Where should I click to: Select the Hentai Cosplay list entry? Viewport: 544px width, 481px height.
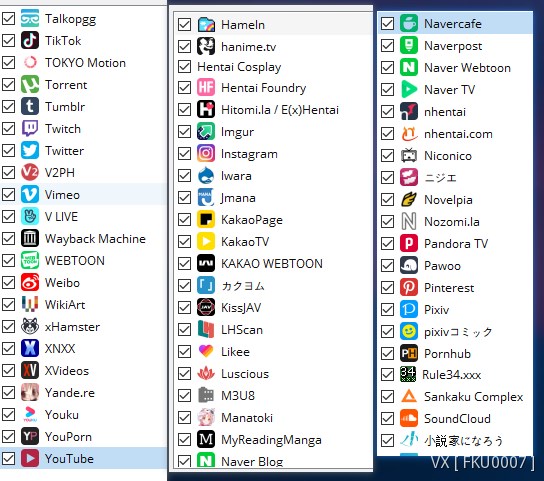(273, 67)
